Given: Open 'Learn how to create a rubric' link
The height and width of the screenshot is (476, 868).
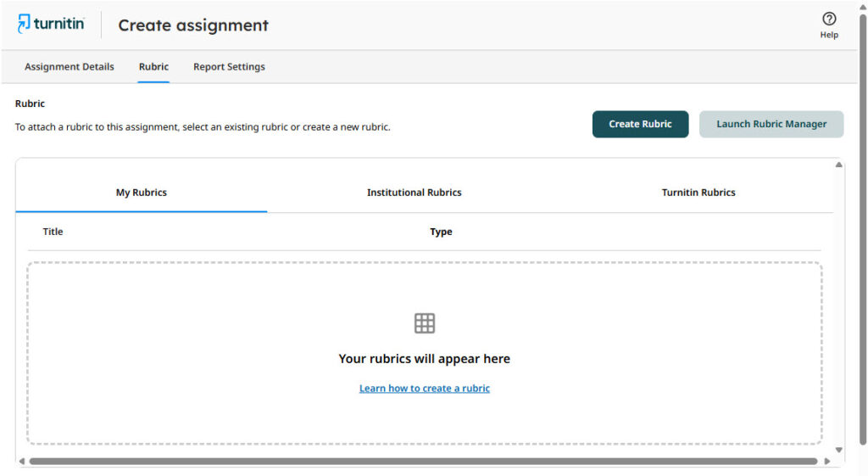Looking at the screenshot, I should pyautogui.click(x=424, y=389).
